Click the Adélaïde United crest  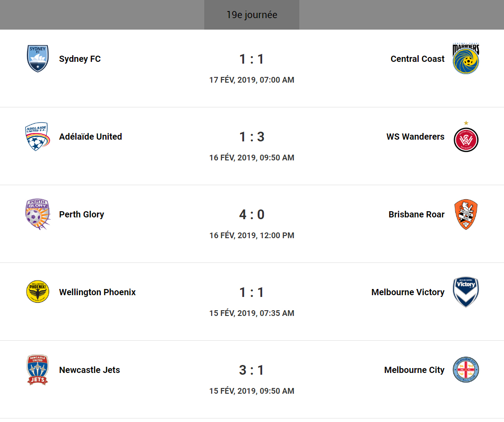click(x=38, y=137)
